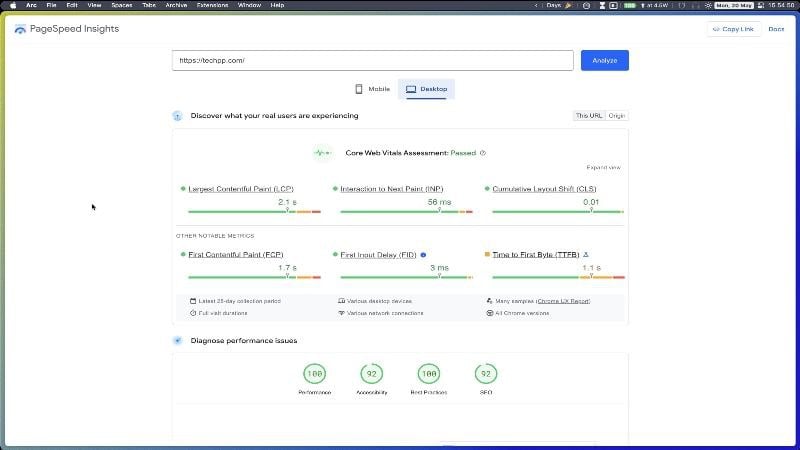The width and height of the screenshot is (800, 450).
Task: Open First Input Delay (FID) link
Action: point(379,255)
